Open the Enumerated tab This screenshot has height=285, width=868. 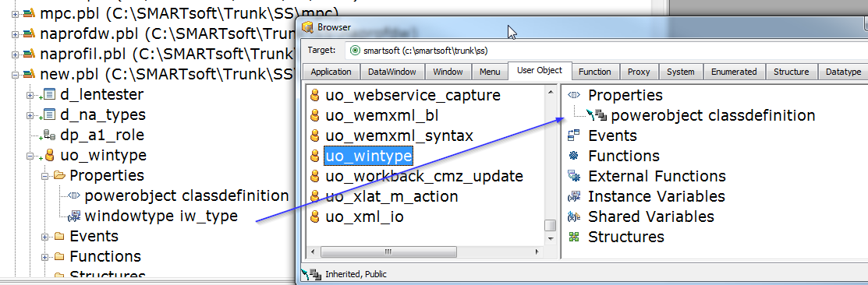734,72
